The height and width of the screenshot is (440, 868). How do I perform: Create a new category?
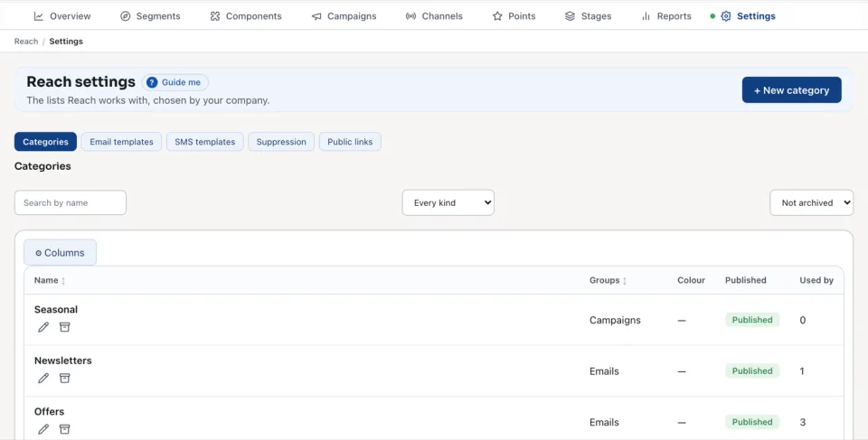pyautogui.click(x=792, y=90)
